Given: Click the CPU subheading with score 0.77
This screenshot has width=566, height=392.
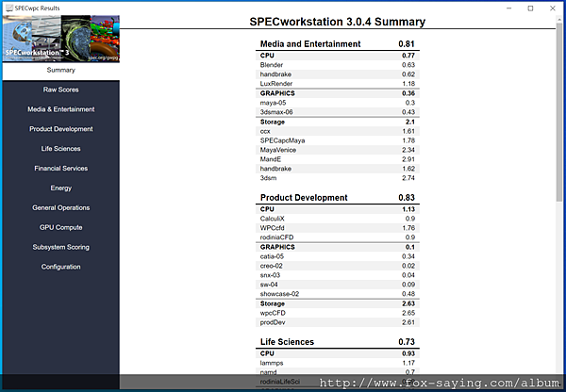Looking at the screenshot, I should 338,56.
